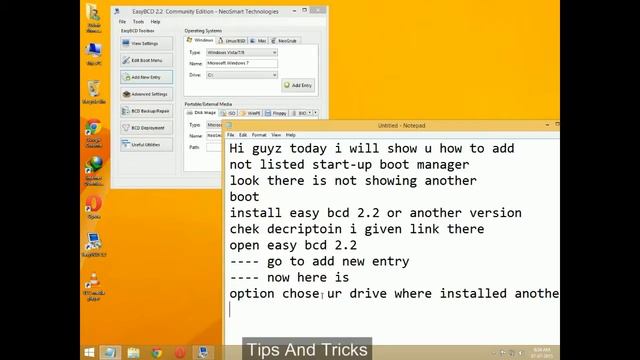Open the This PC desktop icon
Image resolution: width=640 pixels, height=360 pixels.
[94, 54]
